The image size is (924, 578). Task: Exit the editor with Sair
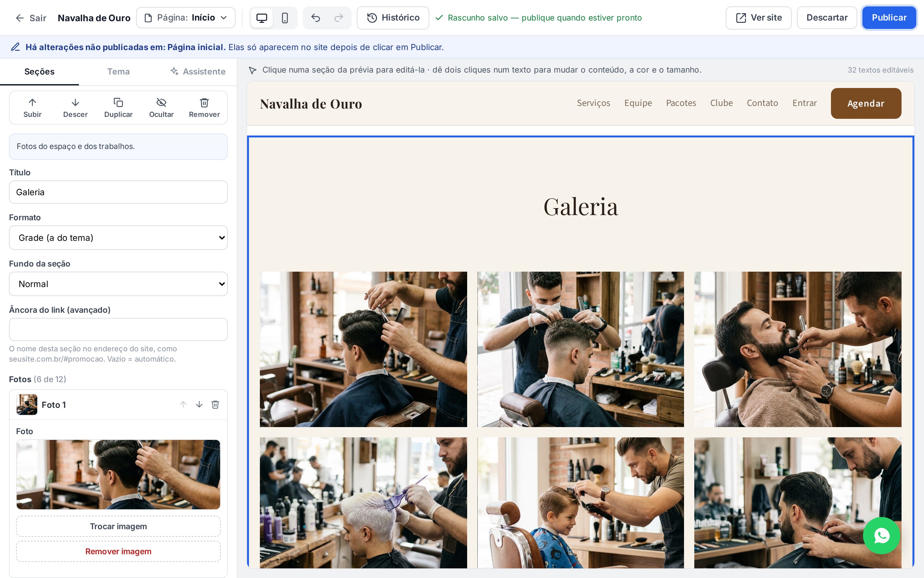coord(30,18)
